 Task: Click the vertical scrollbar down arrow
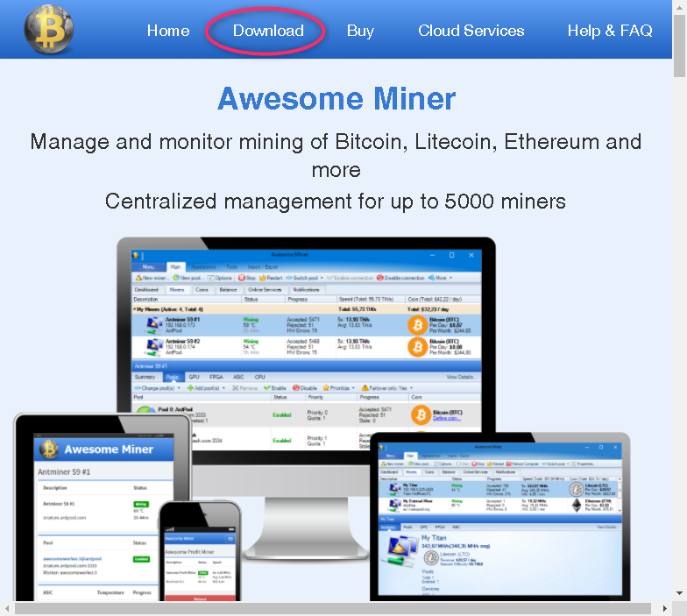click(680, 593)
